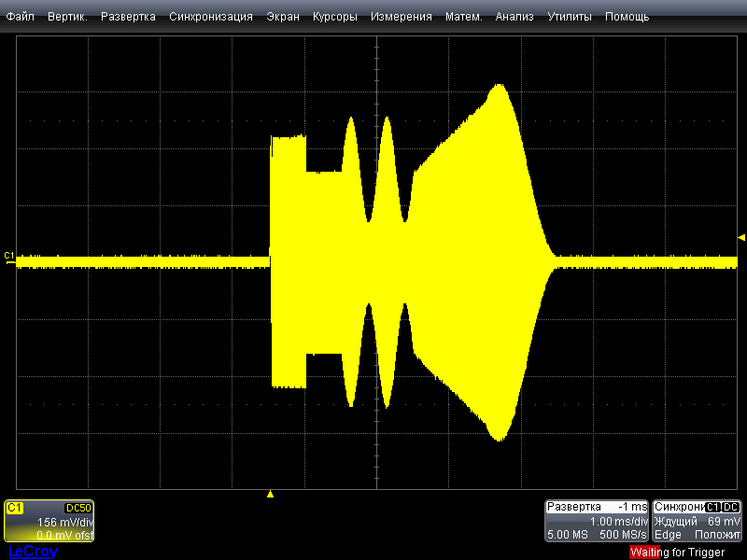
Task: Click the DC50 coupling indicator
Action: [x=78, y=507]
